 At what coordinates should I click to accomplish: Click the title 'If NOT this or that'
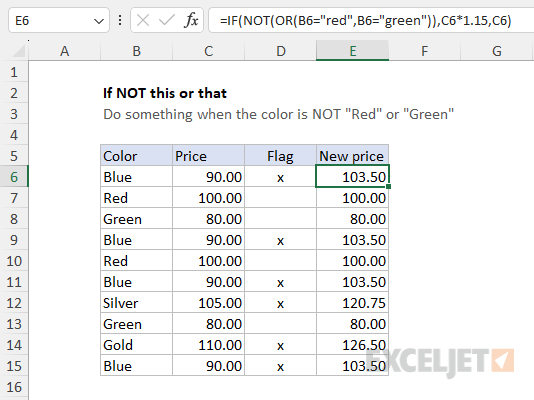point(165,93)
